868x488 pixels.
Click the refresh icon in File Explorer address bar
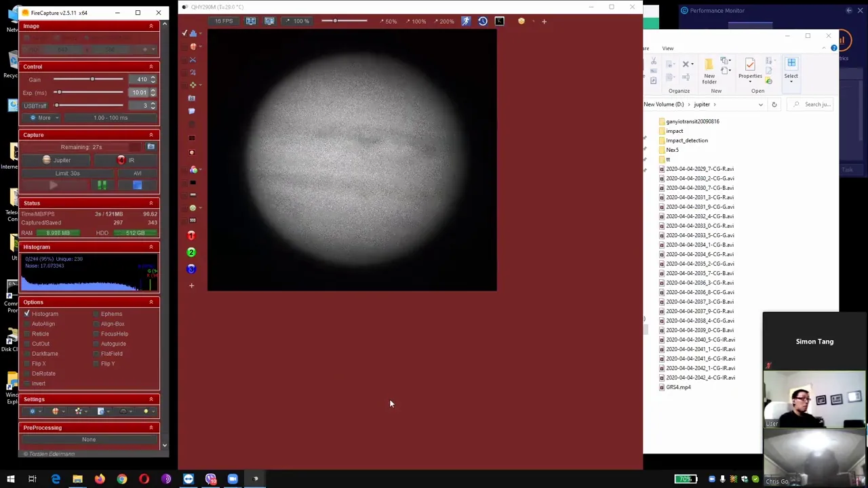click(774, 104)
